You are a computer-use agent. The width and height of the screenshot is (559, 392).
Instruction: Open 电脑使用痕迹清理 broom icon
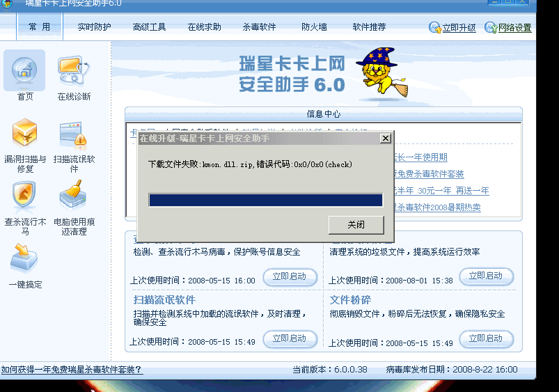73,195
